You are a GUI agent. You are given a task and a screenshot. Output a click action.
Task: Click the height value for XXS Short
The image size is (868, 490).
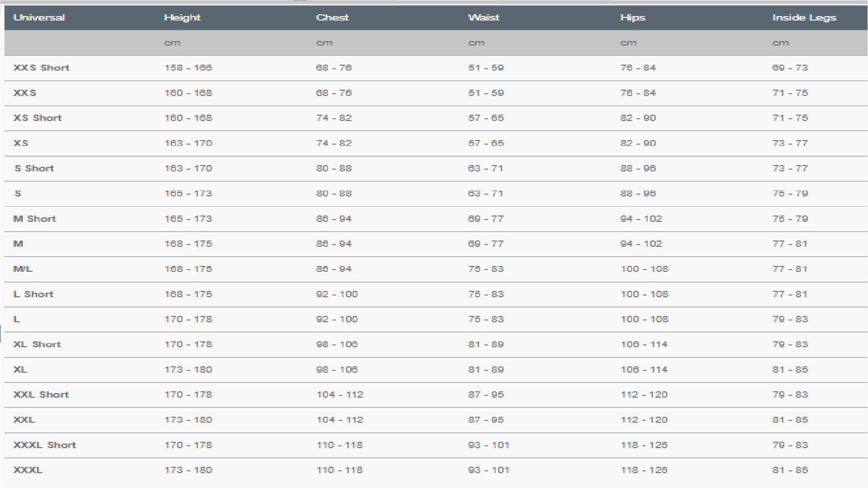coord(188,68)
